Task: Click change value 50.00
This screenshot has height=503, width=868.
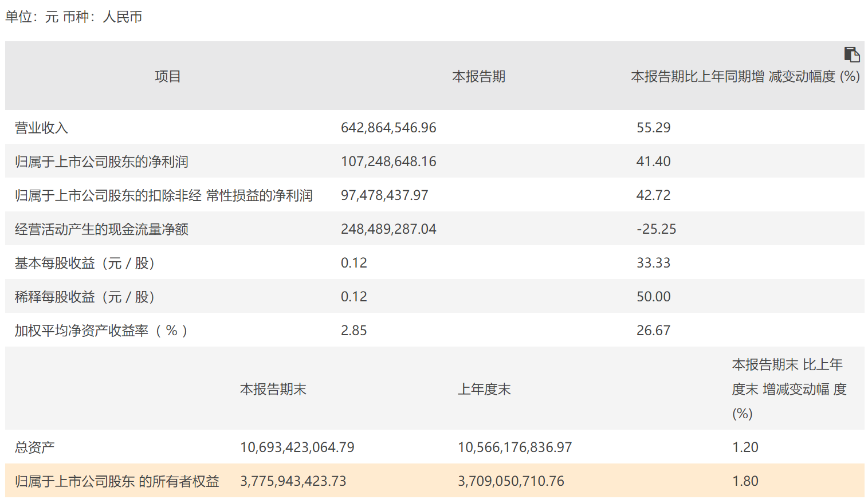Action: (654, 296)
